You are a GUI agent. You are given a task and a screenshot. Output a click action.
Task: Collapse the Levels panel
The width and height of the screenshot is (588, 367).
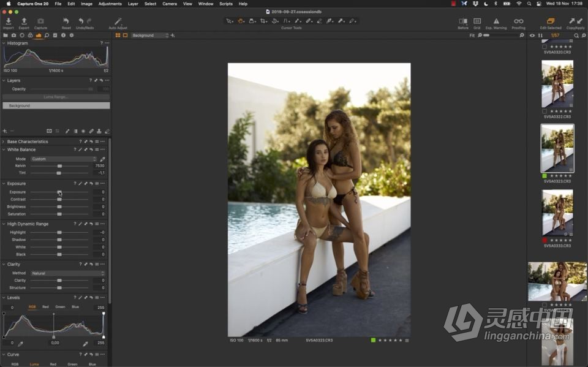(x=4, y=297)
